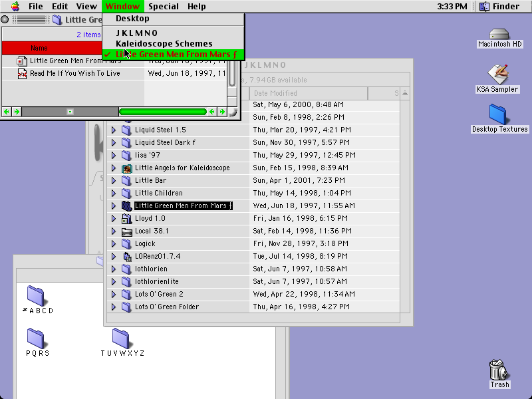The height and width of the screenshot is (399, 532).
Task: Open the Special menu
Action: 164,7
